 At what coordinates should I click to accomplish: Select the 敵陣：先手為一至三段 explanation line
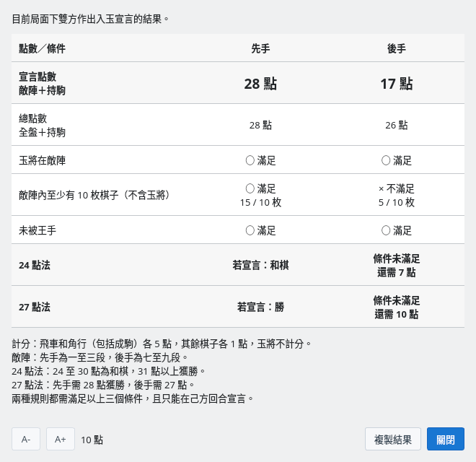point(100,357)
